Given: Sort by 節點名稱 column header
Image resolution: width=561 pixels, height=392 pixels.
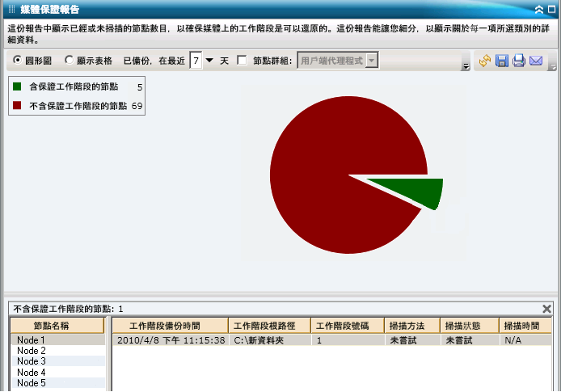Looking at the screenshot, I should [57, 326].
